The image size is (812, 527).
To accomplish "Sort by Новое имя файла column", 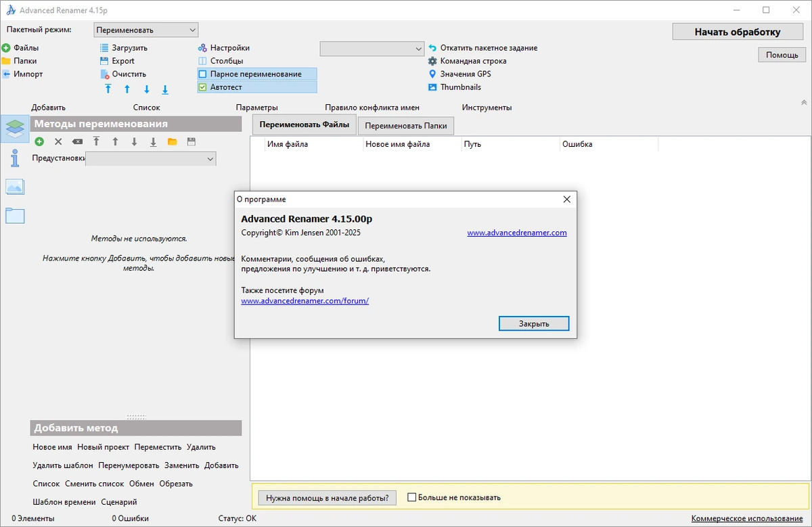I will 412,144.
